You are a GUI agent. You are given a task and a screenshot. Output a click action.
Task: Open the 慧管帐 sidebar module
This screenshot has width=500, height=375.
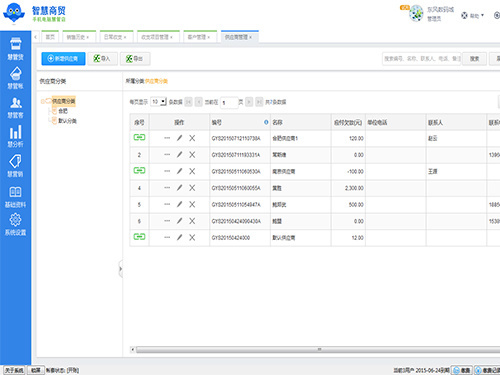[x=15, y=78]
